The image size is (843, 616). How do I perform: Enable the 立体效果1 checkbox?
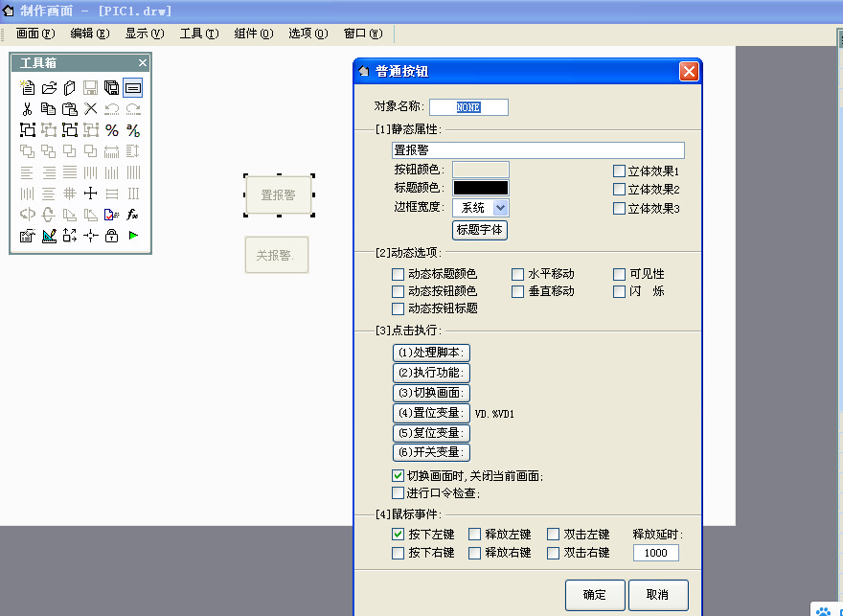coord(620,171)
